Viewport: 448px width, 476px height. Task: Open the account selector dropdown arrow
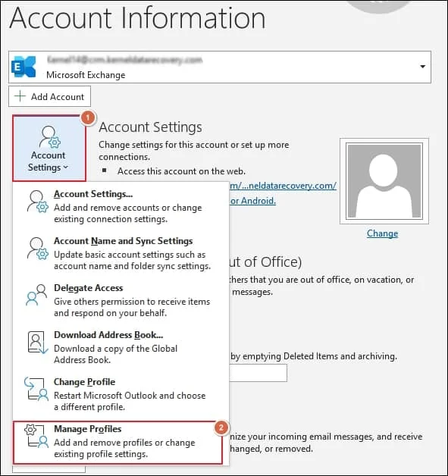click(x=422, y=67)
